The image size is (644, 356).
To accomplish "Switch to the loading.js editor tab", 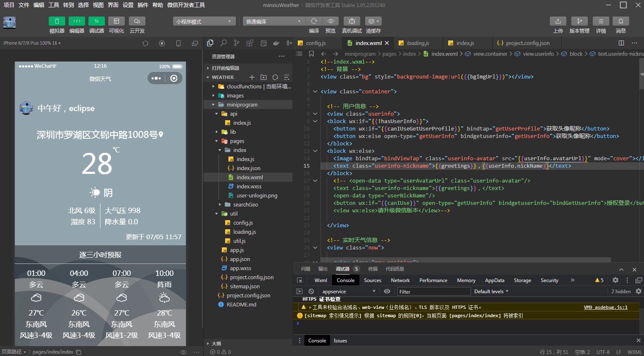I will [x=418, y=43].
